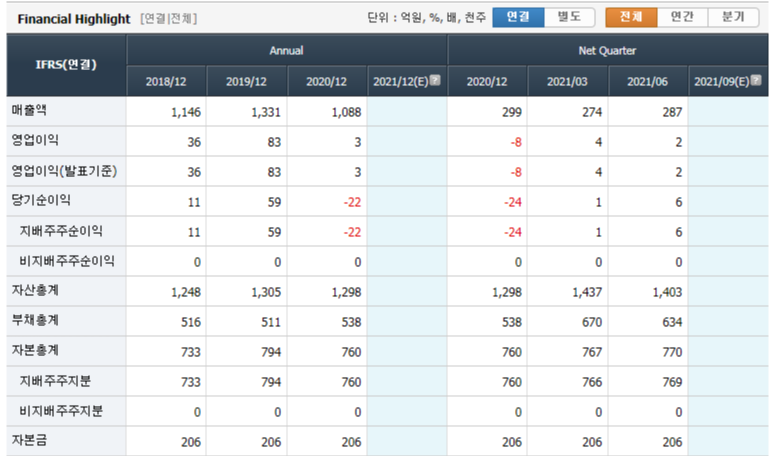Click the 비지배주주순이익 row label
The height and width of the screenshot is (456, 776).
point(67,261)
